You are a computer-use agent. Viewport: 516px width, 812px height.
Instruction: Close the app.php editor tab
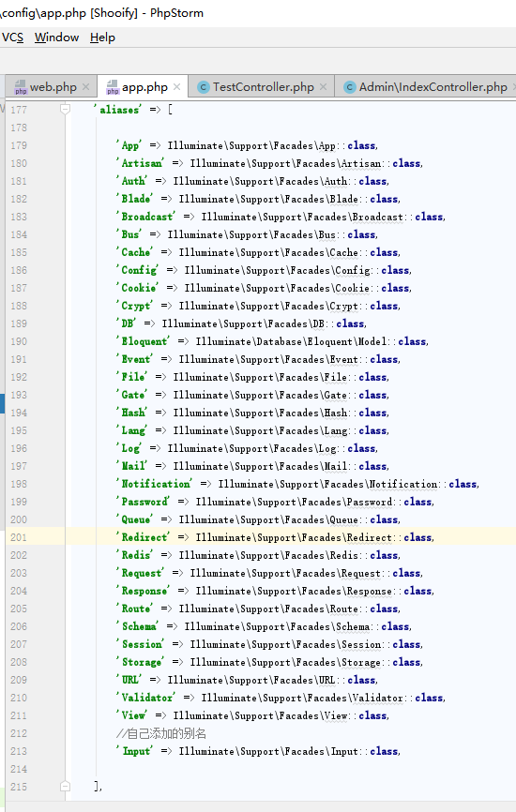176,87
